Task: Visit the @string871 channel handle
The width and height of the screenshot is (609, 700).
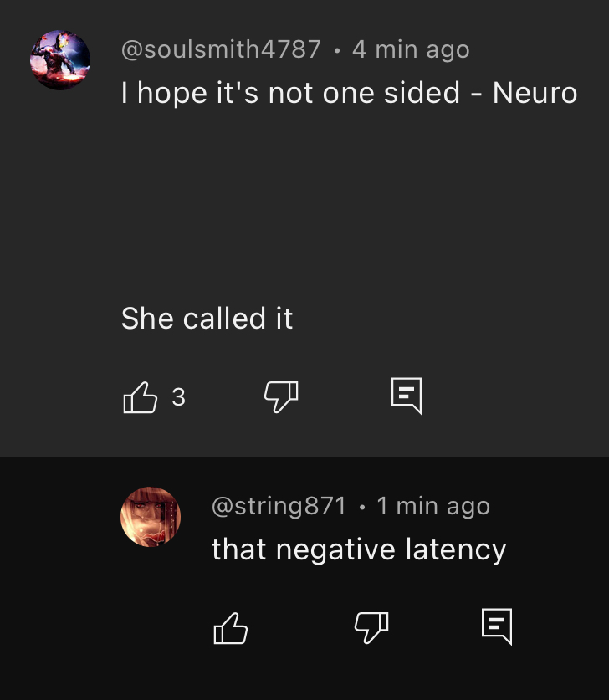Action: pos(279,506)
